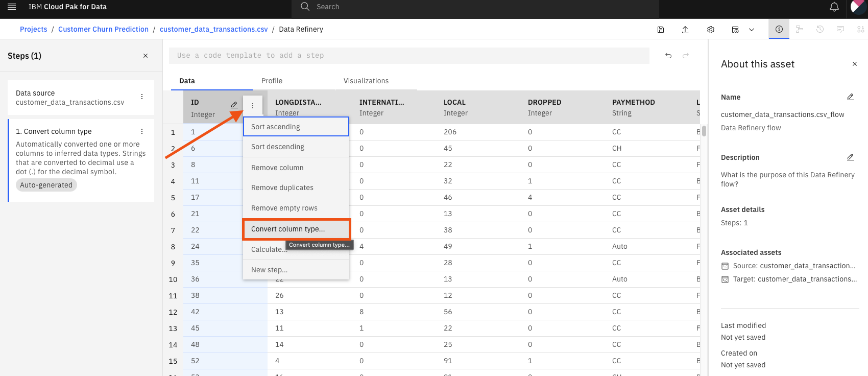The width and height of the screenshot is (868, 376).
Task: Click the PAYMETHOD cell reading CH
Action: 646,148
